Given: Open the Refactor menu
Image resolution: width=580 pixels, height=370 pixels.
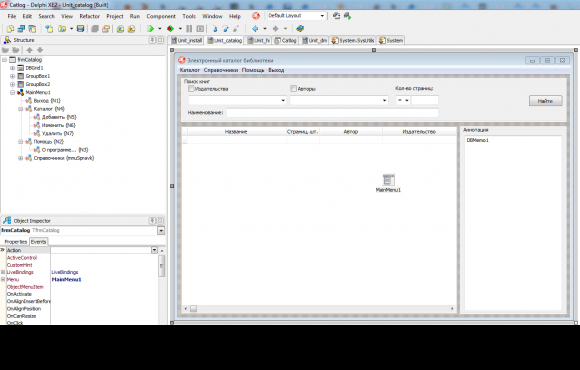Looking at the screenshot, I should pyautogui.click(x=90, y=16).
